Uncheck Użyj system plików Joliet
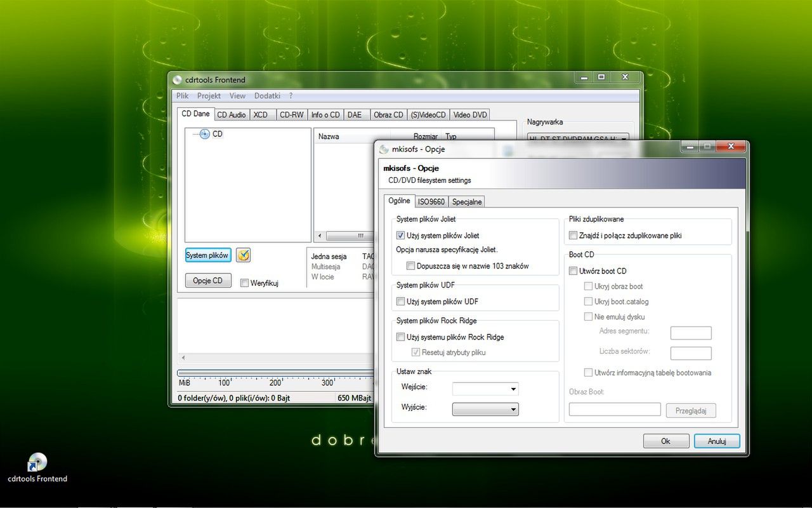 click(x=400, y=236)
